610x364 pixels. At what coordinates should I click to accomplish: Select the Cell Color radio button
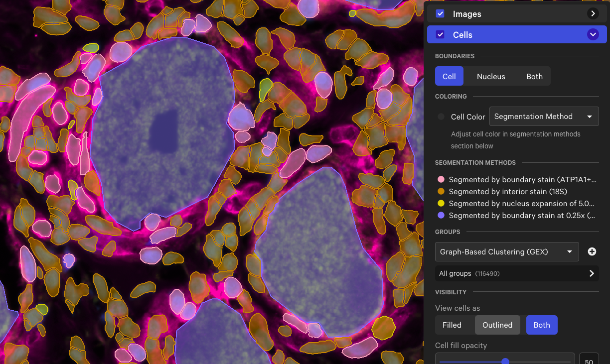pyautogui.click(x=441, y=117)
